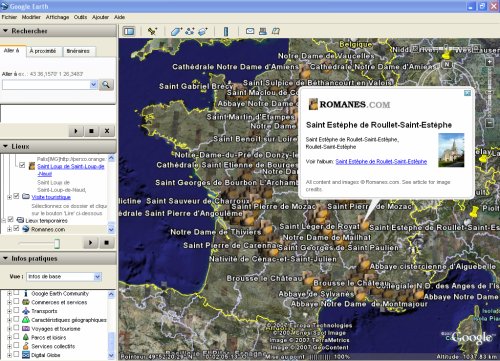Enable the Commerces et services checkbox
The width and height of the screenshot is (500, 361).
[x=16, y=302]
